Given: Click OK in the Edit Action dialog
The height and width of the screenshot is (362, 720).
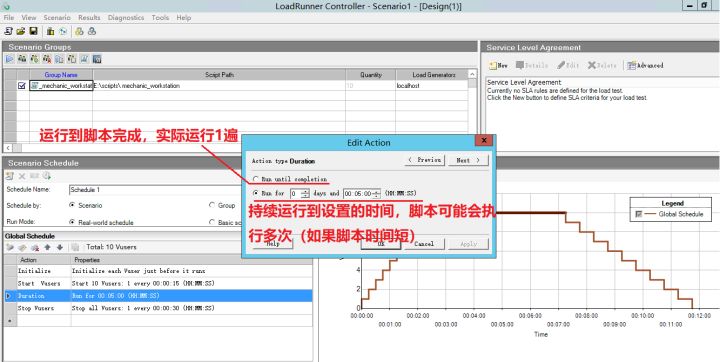Looking at the screenshot, I should [381, 244].
